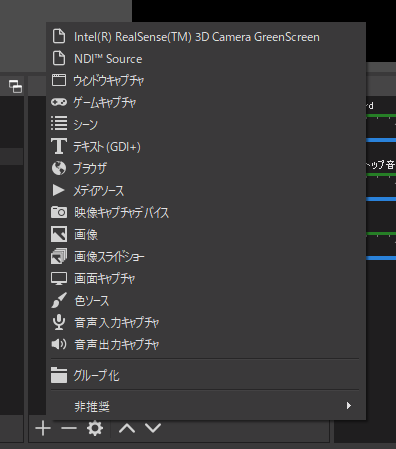Viewport: 396px width, 449px height.
Task: Click the microphone audio input icon
Action: pos(59,322)
